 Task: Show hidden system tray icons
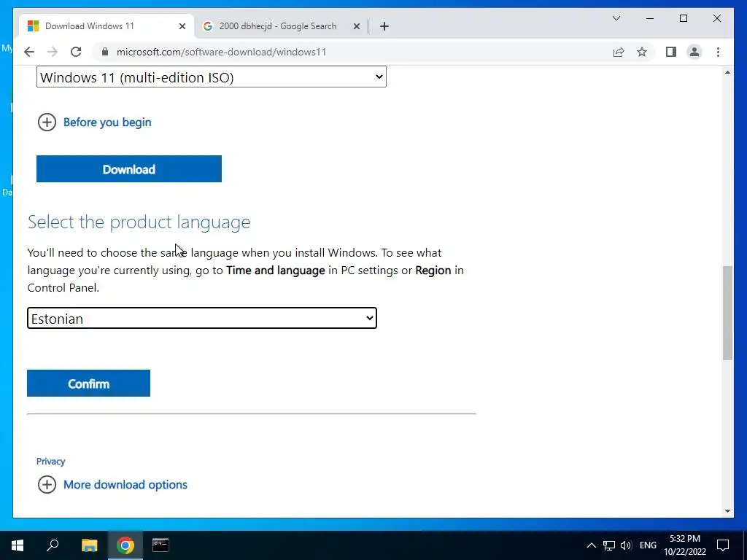pos(591,545)
